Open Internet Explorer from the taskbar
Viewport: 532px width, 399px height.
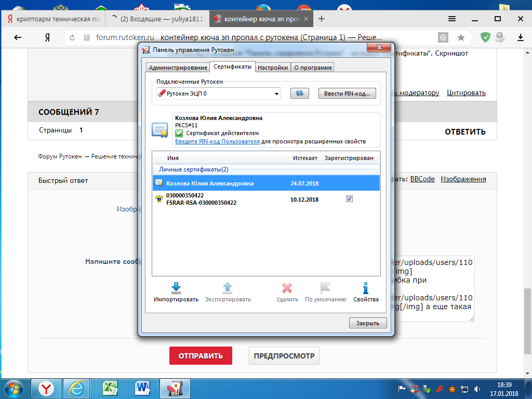(76, 388)
